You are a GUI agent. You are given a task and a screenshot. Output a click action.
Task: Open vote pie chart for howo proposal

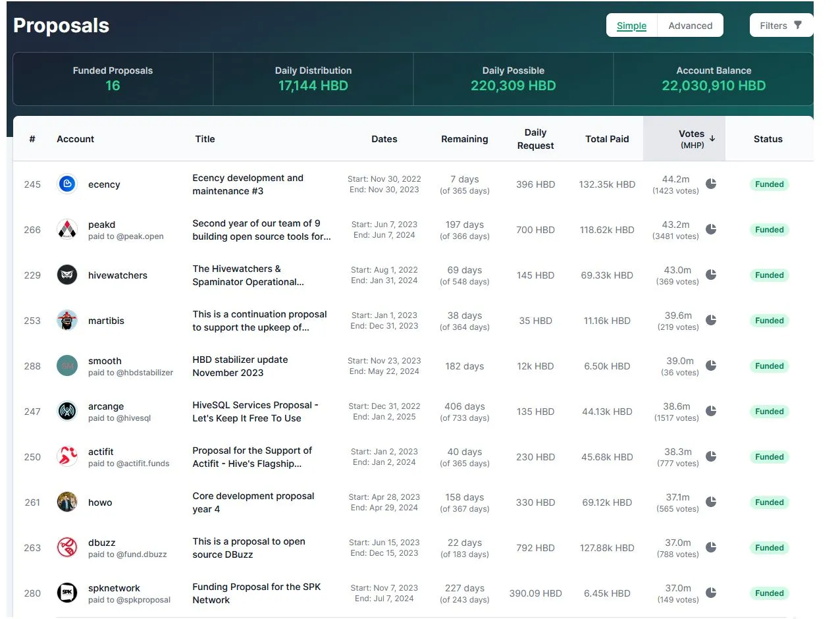tap(711, 502)
